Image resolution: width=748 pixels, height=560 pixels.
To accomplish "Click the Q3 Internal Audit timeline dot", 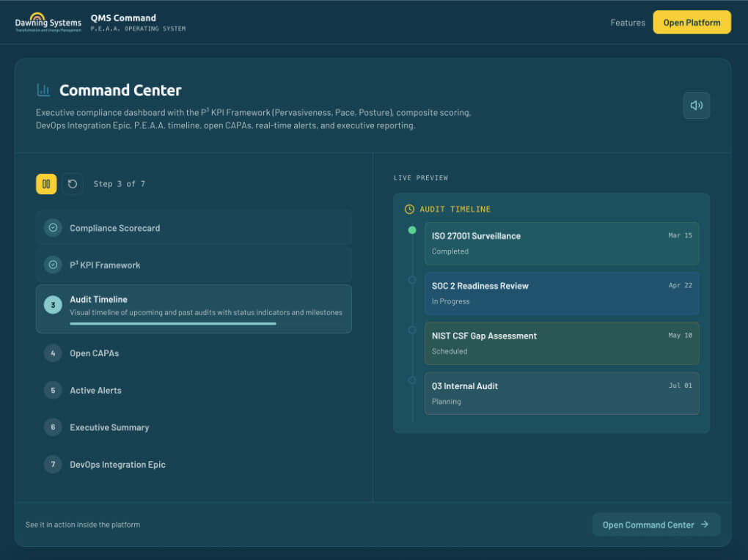I will 412,380.
